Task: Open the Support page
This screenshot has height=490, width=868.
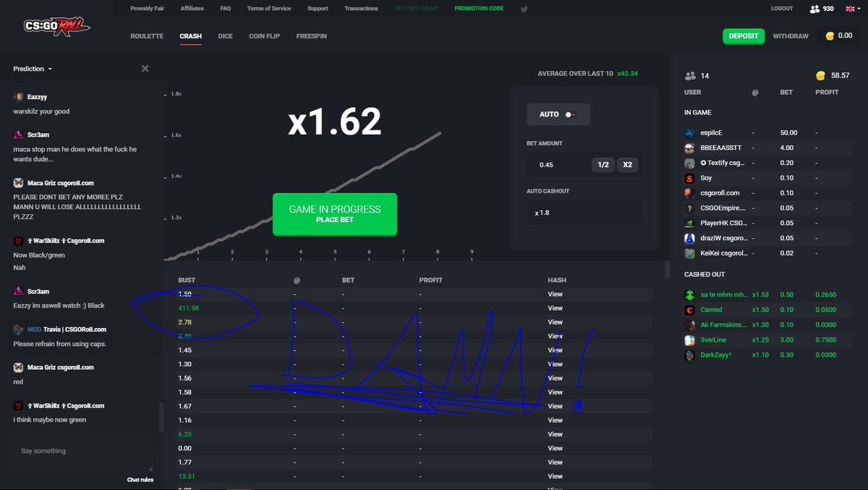Action: (x=318, y=9)
